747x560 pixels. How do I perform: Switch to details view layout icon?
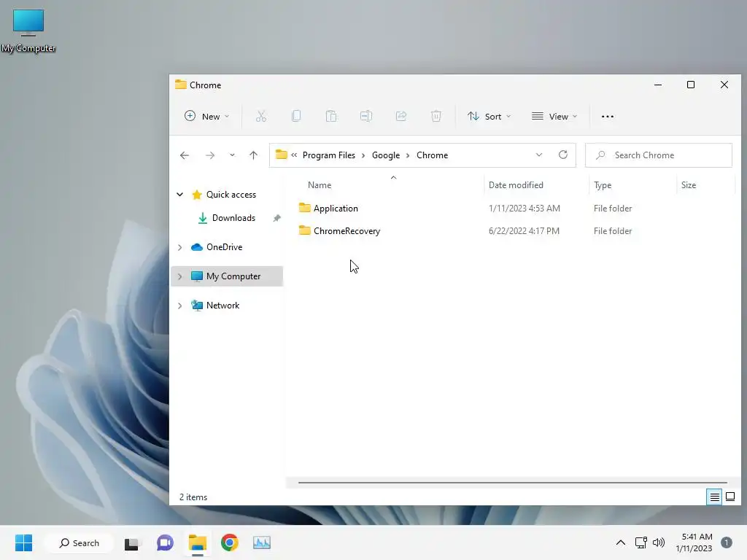tap(714, 497)
